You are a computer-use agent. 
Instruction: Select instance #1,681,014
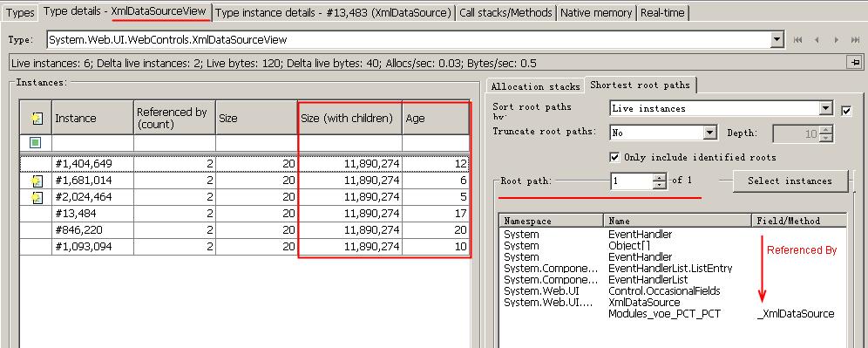245,181
